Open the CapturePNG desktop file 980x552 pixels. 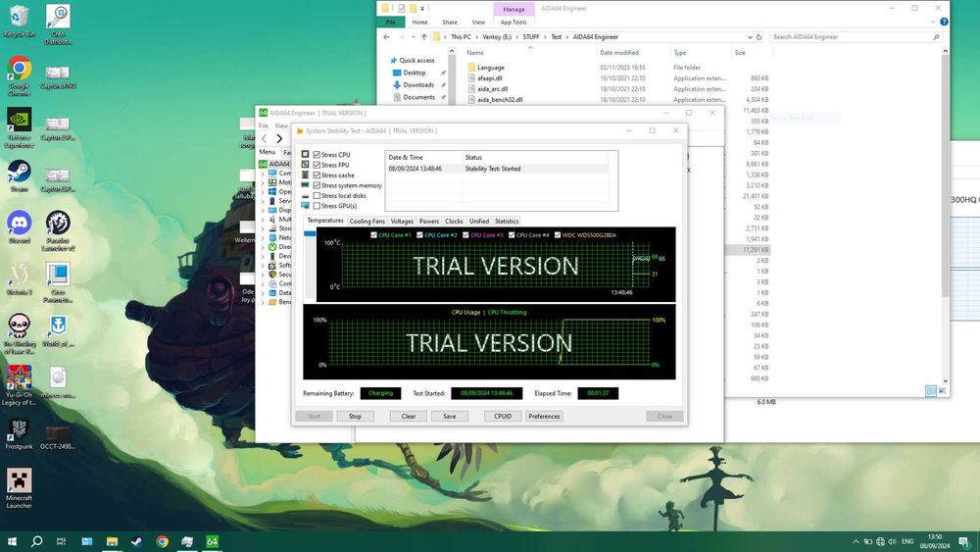tap(58, 76)
